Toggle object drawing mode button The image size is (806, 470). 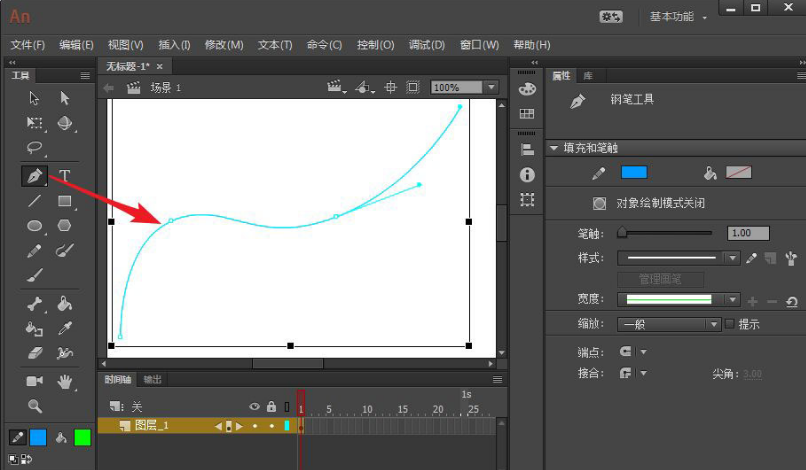pos(599,203)
